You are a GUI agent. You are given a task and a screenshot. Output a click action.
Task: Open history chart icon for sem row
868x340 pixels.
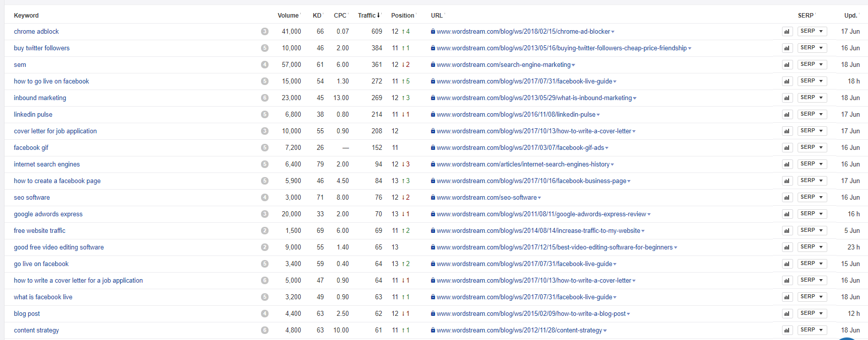[x=787, y=65]
